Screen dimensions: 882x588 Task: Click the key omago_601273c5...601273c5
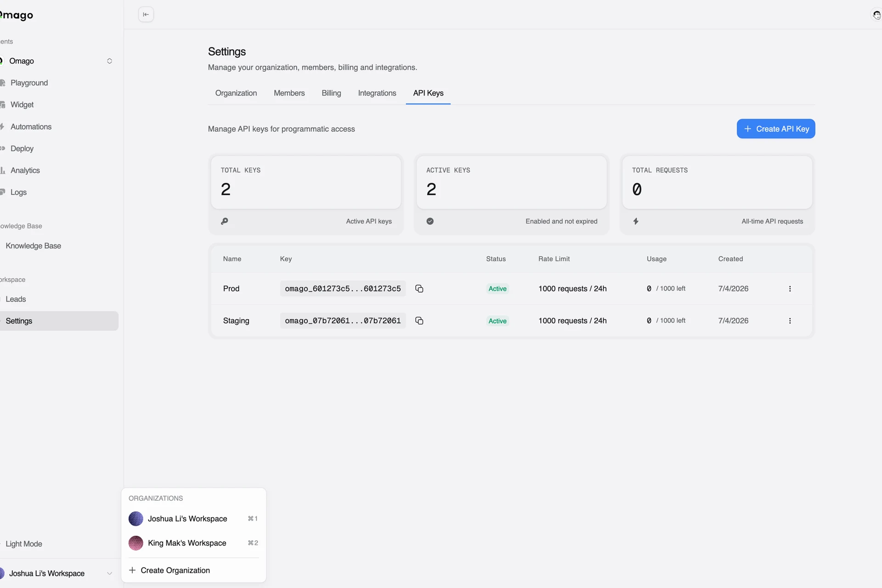tap(343, 288)
